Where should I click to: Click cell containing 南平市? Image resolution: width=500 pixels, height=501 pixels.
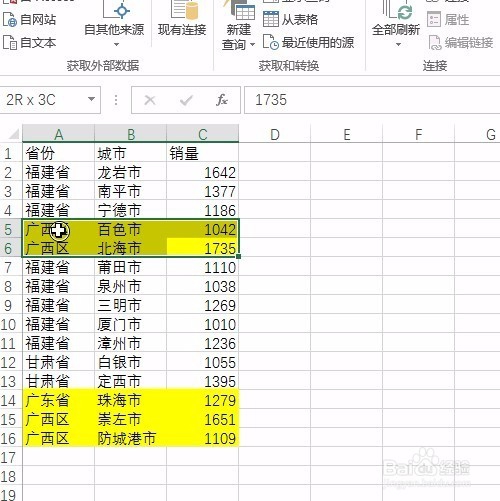(131, 191)
